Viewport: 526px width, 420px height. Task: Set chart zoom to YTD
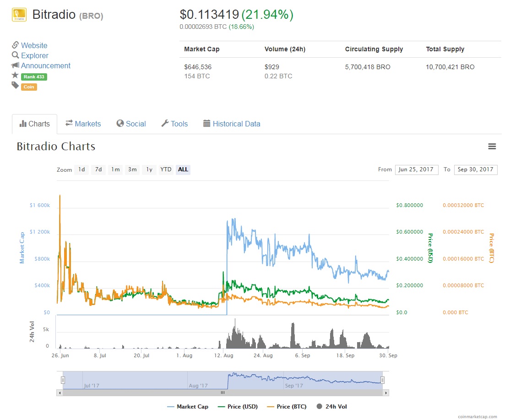166,169
